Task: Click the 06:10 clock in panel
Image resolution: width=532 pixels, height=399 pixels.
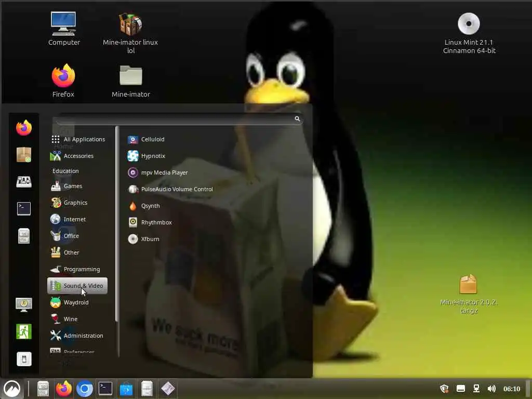Action: point(512,389)
